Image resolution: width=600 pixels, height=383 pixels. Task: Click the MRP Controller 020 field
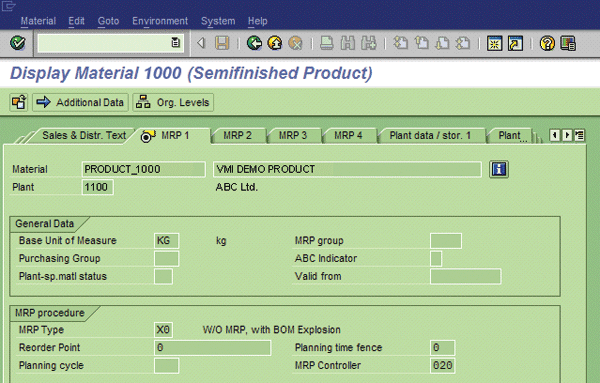(442, 365)
